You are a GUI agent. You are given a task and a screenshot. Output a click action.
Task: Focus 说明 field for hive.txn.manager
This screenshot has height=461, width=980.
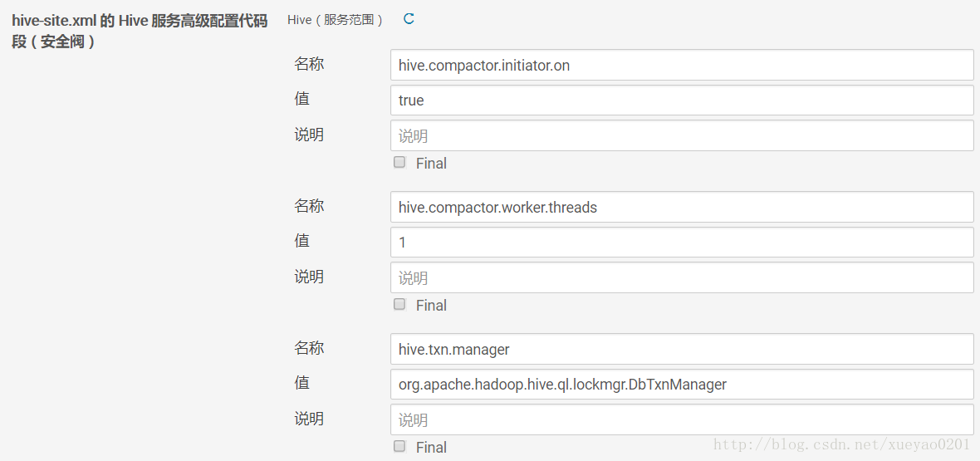(681, 419)
